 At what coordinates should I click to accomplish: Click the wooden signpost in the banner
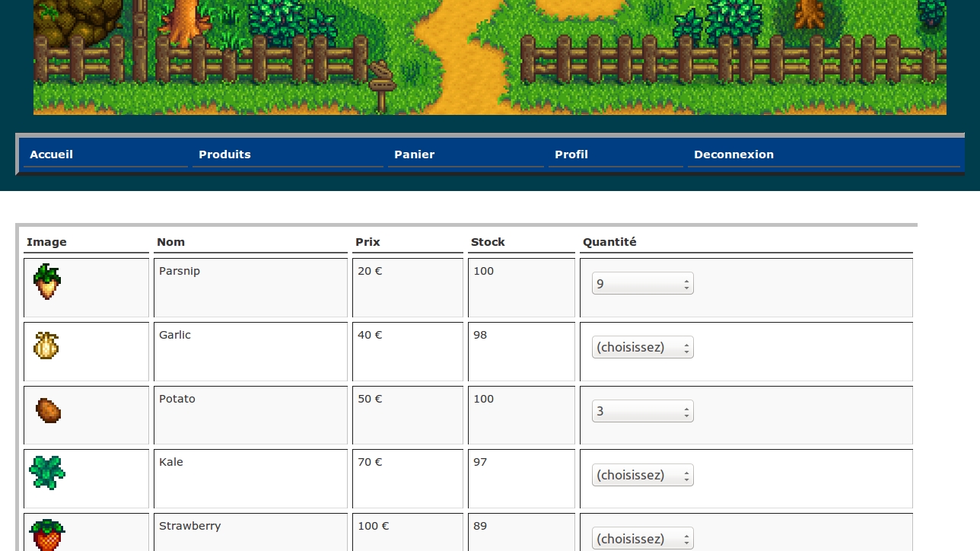click(x=382, y=86)
